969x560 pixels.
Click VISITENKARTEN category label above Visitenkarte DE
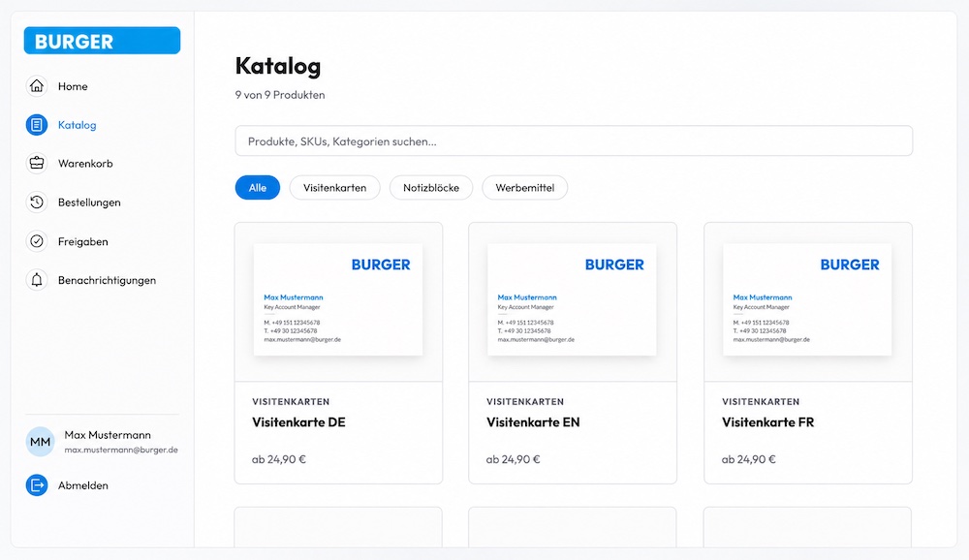point(291,402)
